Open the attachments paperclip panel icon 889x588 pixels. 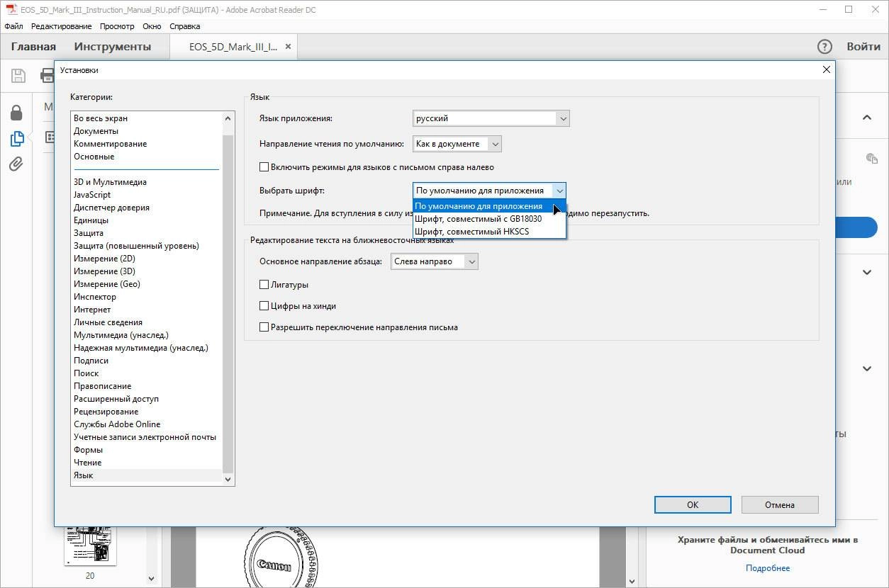(16, 164)
